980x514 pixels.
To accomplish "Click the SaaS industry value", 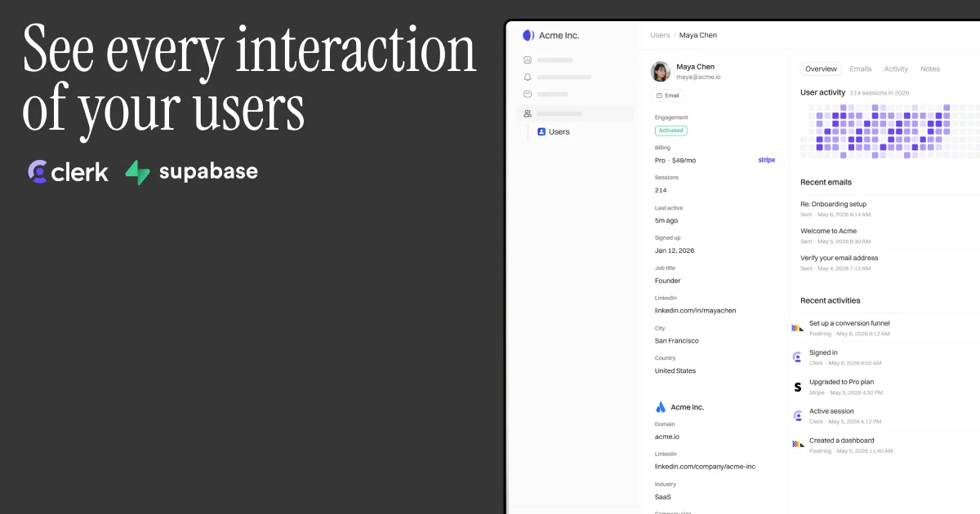I will click(x=663, y=497).
